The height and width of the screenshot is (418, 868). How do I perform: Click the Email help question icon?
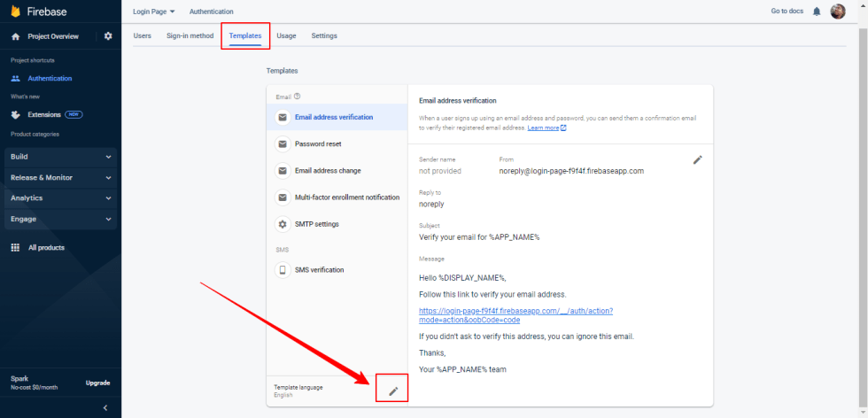pyautogui.click(x=298, y=97)
